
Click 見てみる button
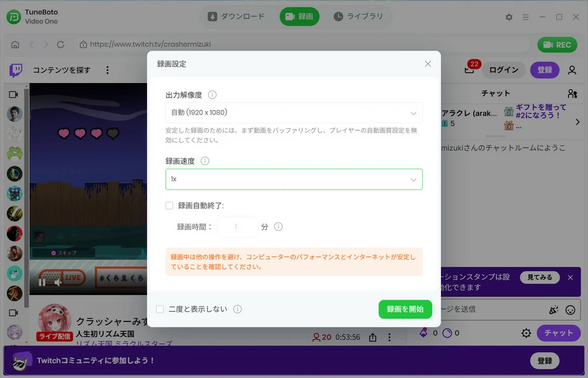click(540, 277)
